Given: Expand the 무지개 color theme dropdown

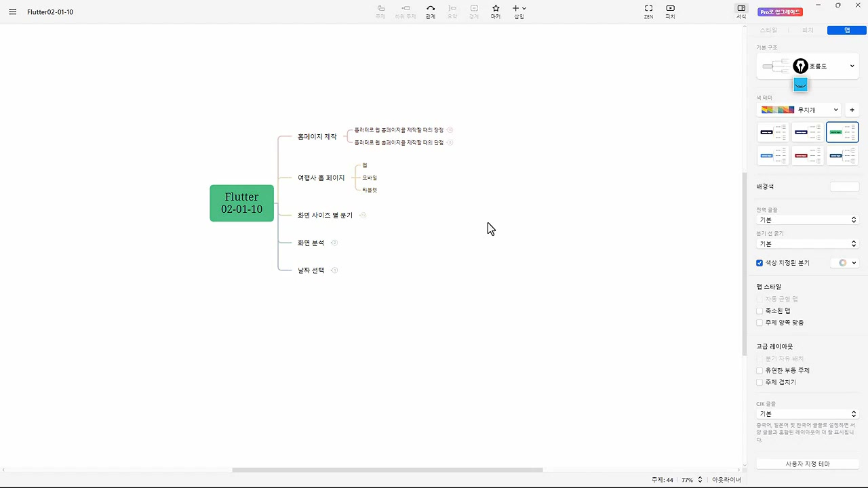Looking at the screenshot, I should pos(799,110).
